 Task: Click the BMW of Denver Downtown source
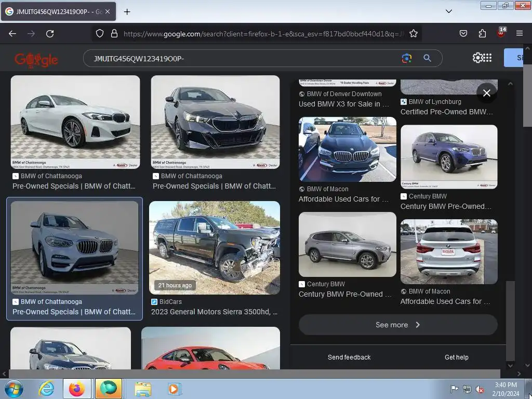coord(344,94)
